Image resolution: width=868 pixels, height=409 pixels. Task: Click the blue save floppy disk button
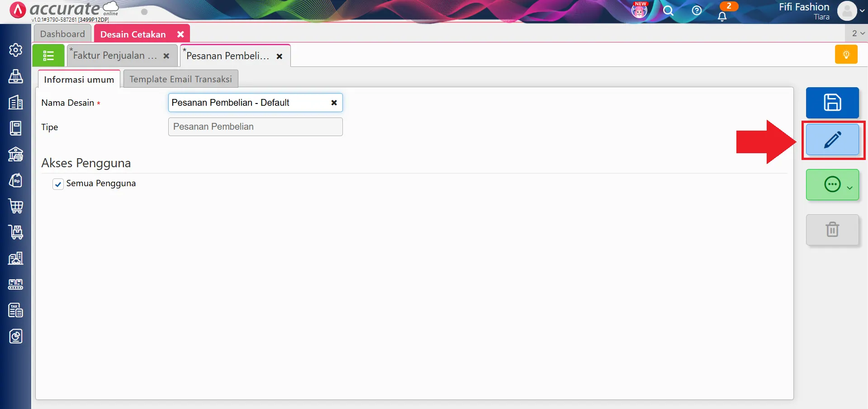pos(832,103)
